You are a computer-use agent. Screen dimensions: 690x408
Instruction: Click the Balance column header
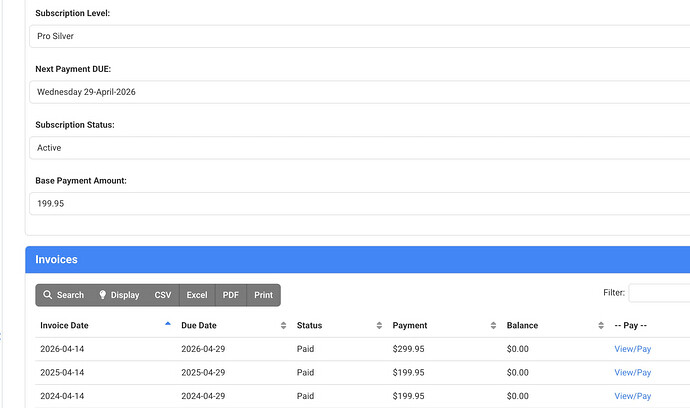[x=522, y=325]
